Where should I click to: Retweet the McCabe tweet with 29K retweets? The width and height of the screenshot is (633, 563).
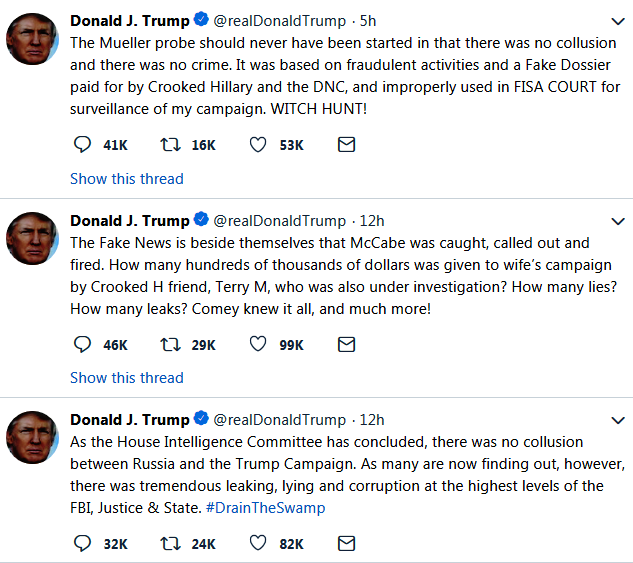pyautogui.click(x=170, y=344)
